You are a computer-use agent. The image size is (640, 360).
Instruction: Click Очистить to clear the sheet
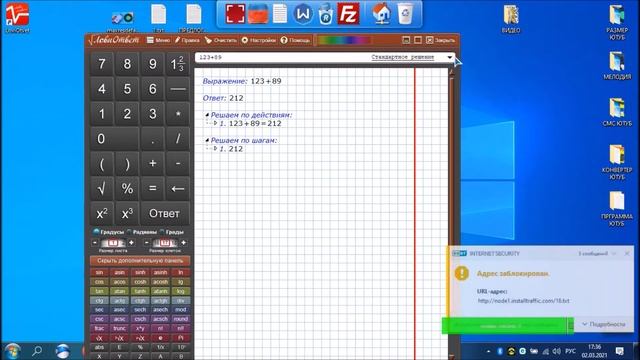[221, 40]
